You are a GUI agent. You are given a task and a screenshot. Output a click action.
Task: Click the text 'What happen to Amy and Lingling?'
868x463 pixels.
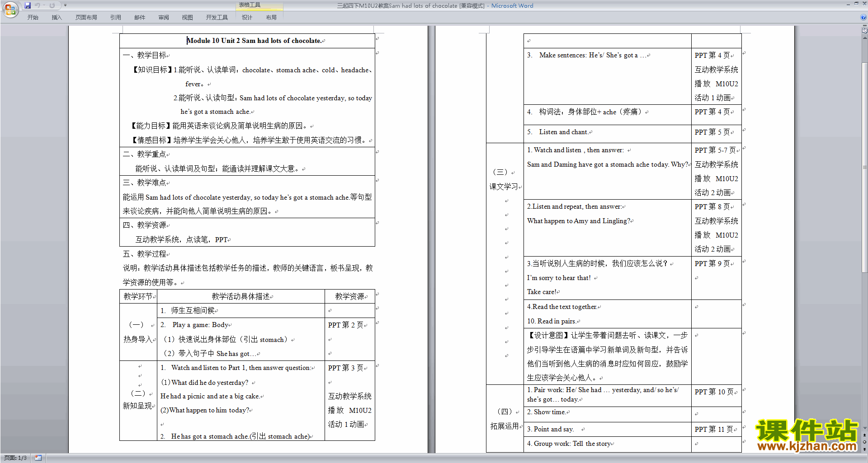click(x=579, y=221)
